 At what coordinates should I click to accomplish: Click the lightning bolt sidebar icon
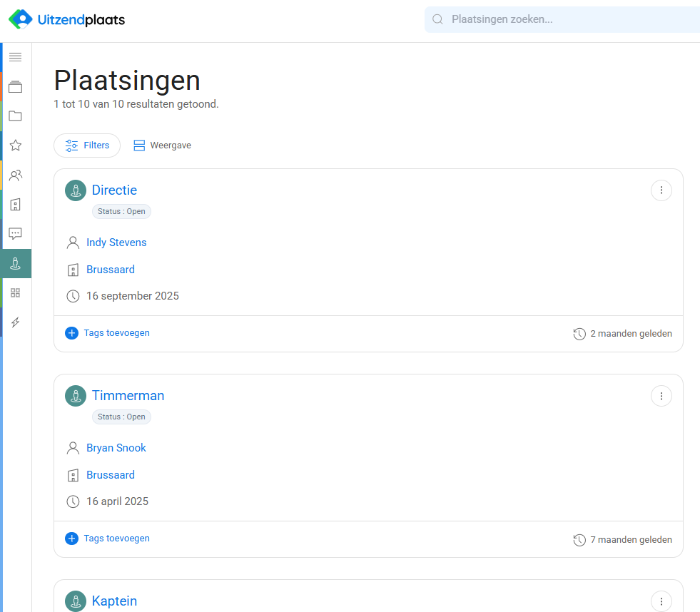tap(16, 322)
